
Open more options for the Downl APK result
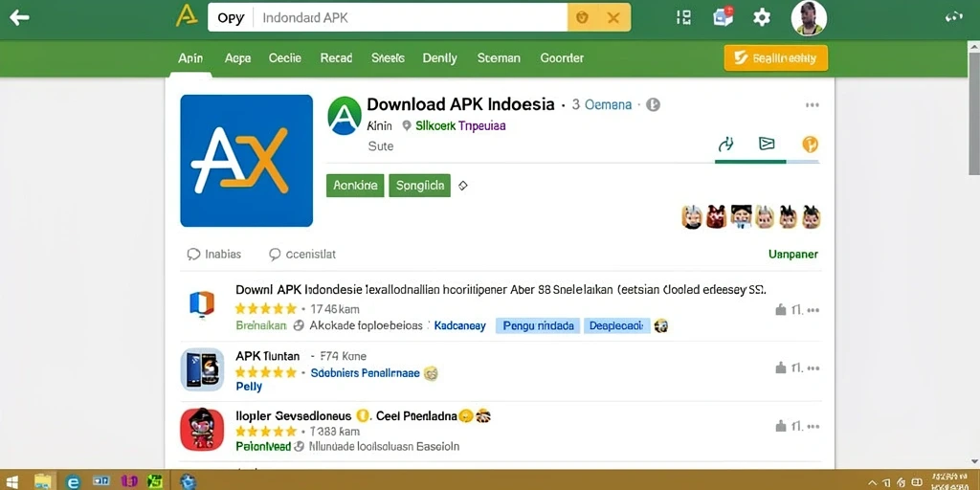pos(813,309)
